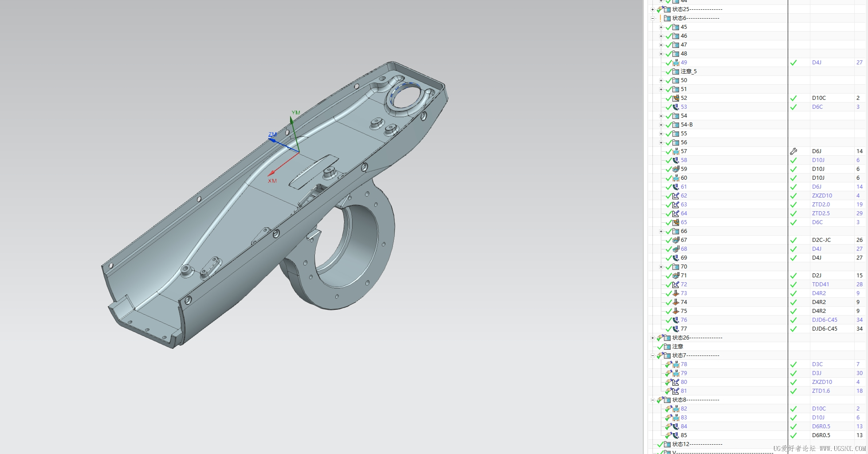Click the drilling icon of operation 63
868x454 pixels.
pyautogui.click(x=676, y=205)
